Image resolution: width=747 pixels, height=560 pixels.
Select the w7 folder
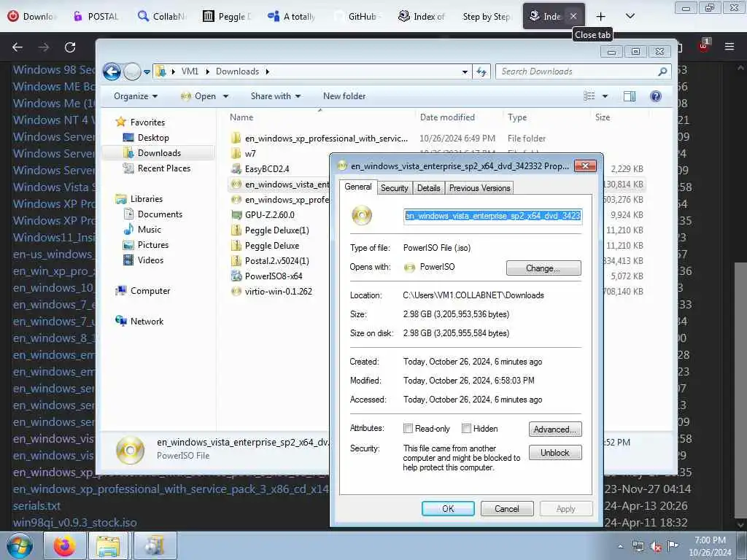[x=250, y=154]
